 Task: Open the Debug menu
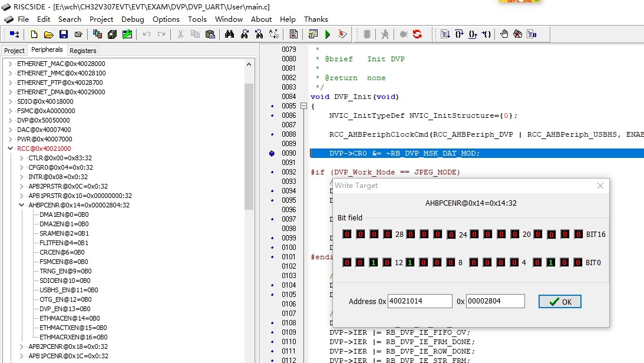click(x=133, y=19)
